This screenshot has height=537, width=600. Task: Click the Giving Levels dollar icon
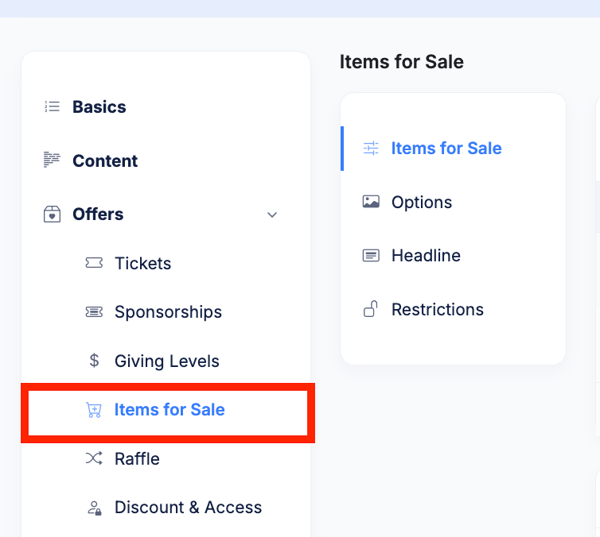tap(94, 361)
